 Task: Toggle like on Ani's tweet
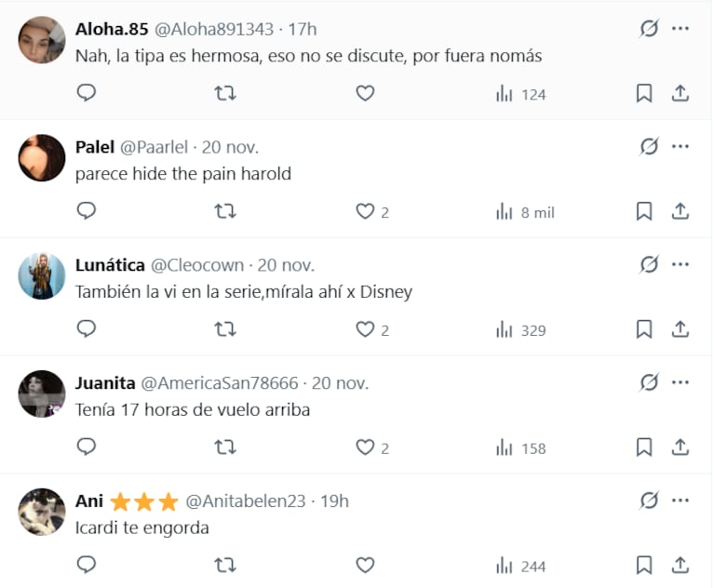(x=365, y=565)
